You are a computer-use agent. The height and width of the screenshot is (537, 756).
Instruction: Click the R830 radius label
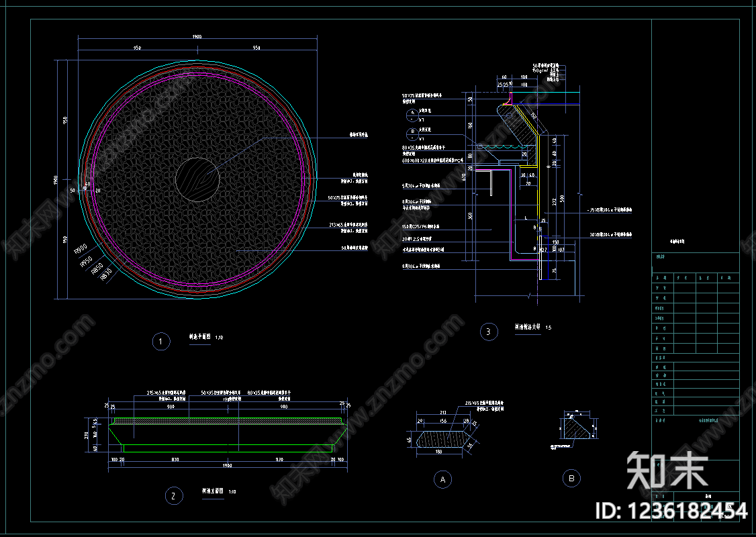105,275
